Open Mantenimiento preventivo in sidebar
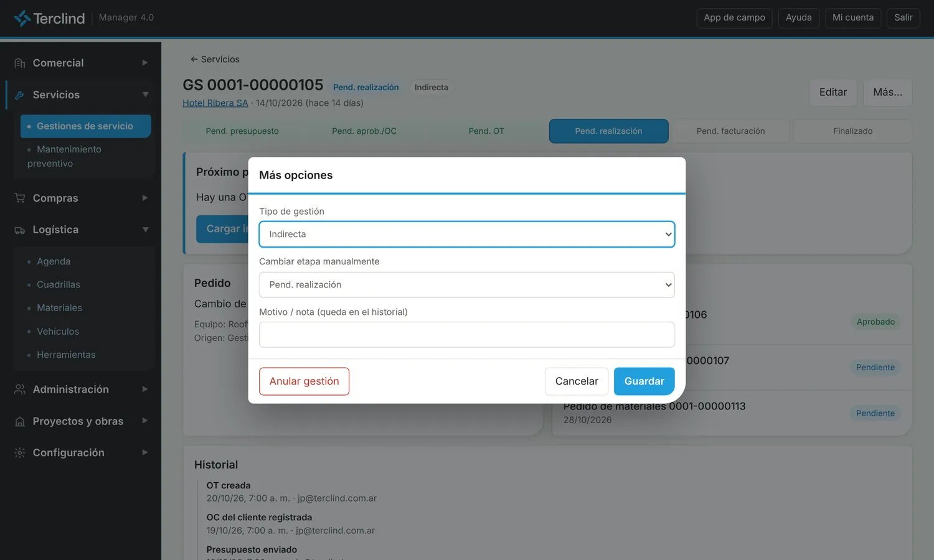934x560 pixels. (86, 156)
